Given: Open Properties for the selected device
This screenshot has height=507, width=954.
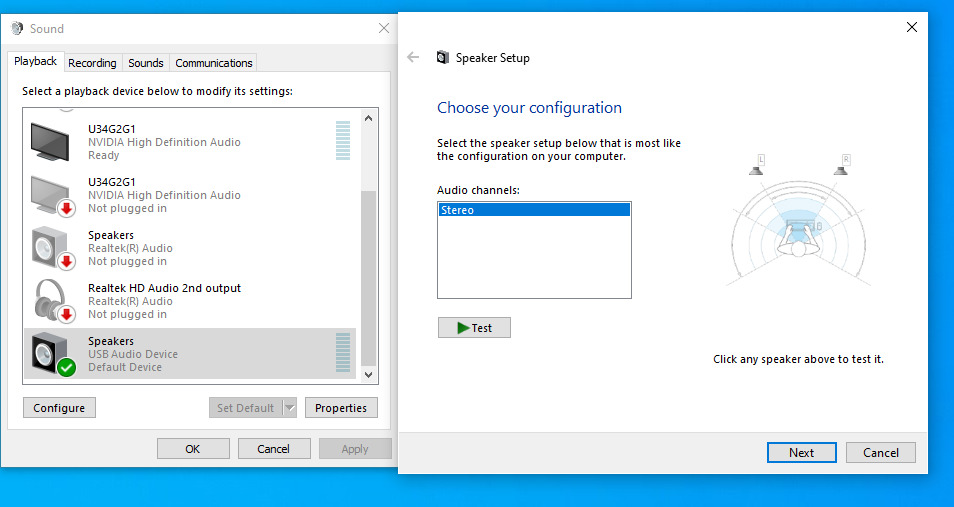Looking at the screenshot, I should 341,408.
